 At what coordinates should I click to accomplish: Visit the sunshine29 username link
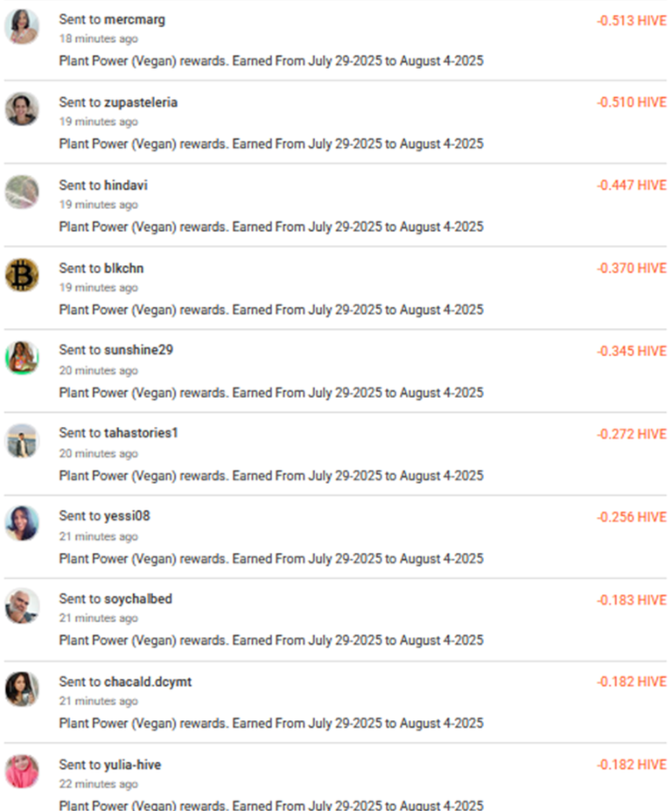(138, 350)
